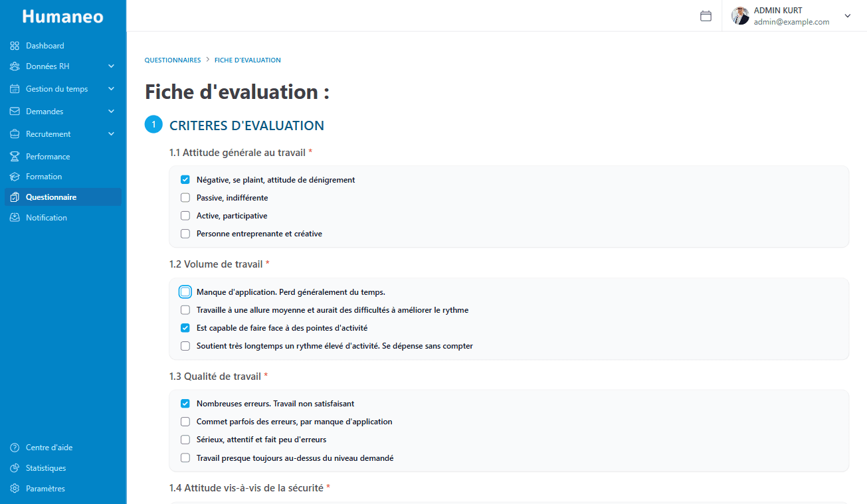The height and width of the screenshot is (504, 867).
Task: Expand the Gestion du temps chevron
Action: click(111, 89)
